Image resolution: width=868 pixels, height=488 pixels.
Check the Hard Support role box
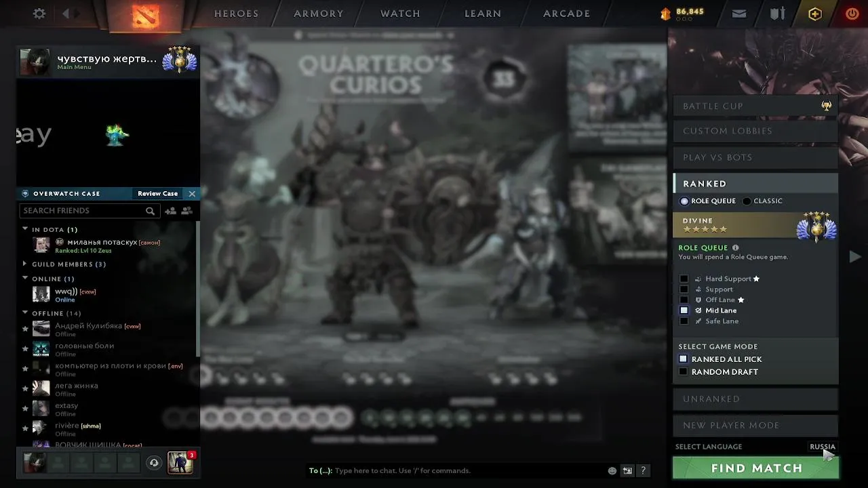click(684, 279)
